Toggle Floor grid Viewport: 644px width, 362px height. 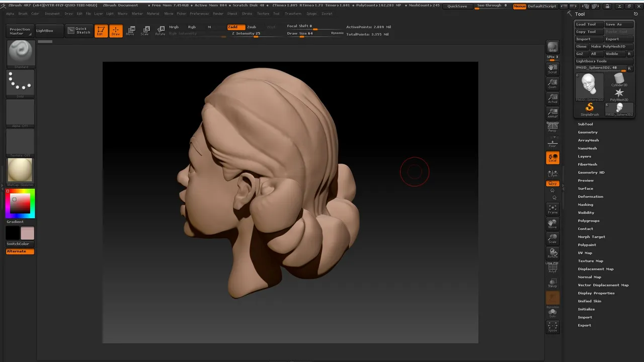coord(552,142)
